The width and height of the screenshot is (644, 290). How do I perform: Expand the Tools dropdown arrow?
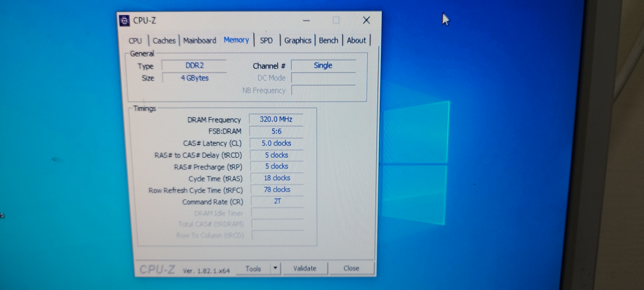275,268
